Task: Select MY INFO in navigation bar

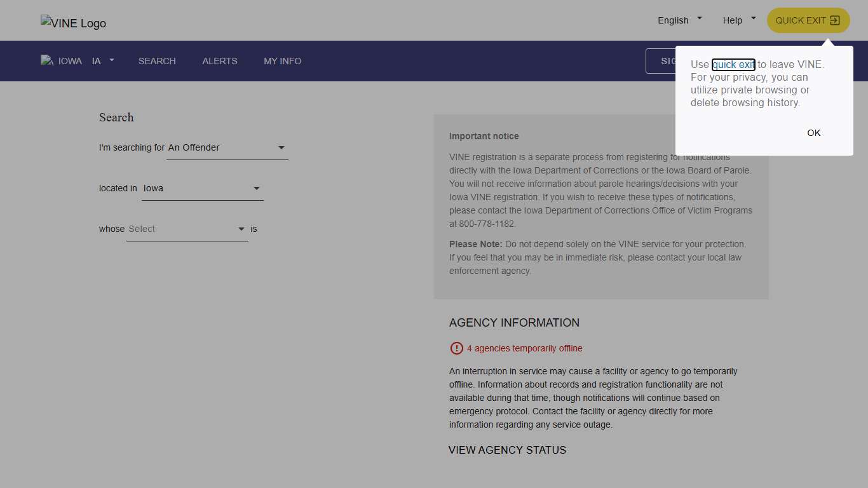Action: tap(283, 61)
